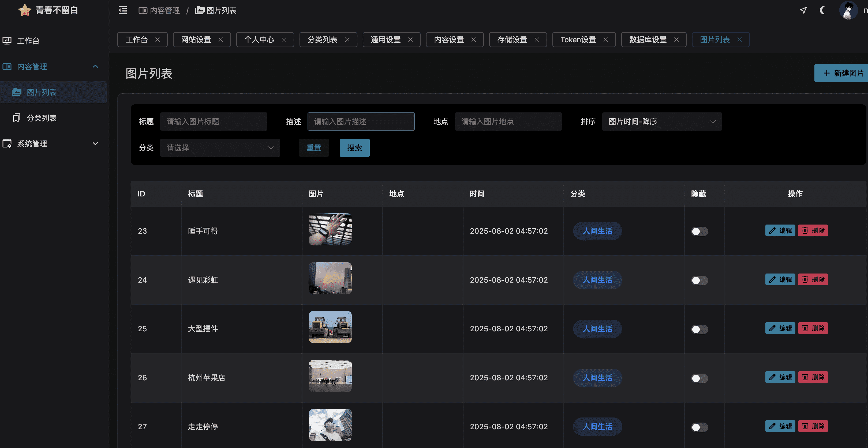Switch to the 存储设置 tab
The width and height of the screenshot is (868, 448).
pos(512,40)
